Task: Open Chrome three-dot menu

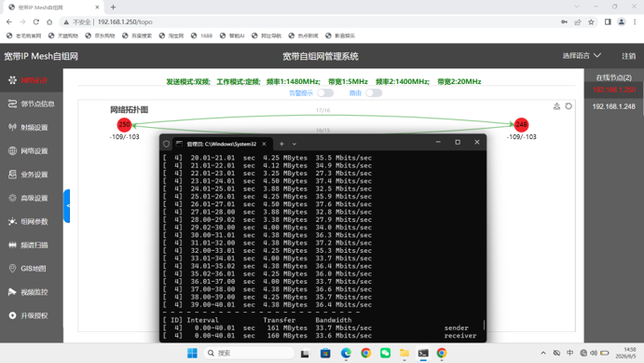Action: click(x=635, y=21)
